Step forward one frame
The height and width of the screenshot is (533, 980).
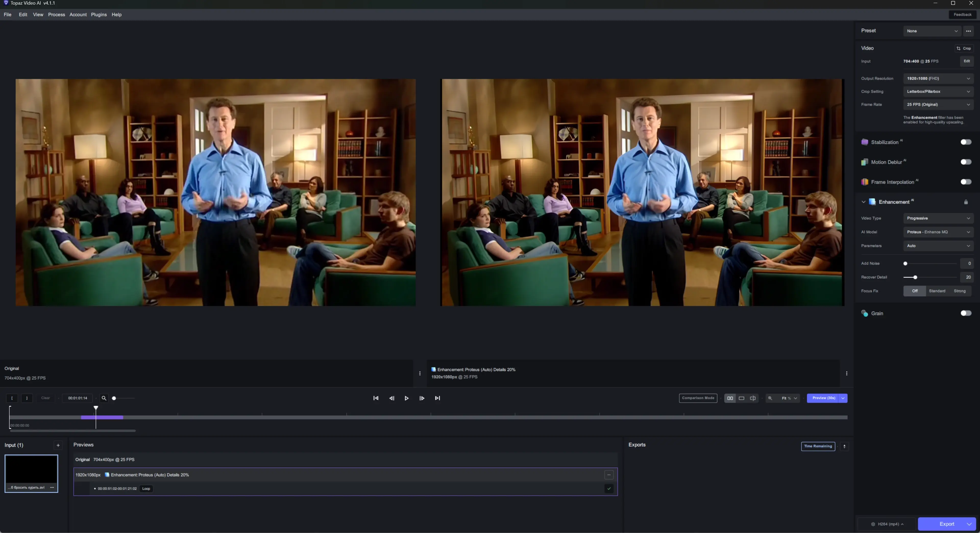click(x=422, y=398)
